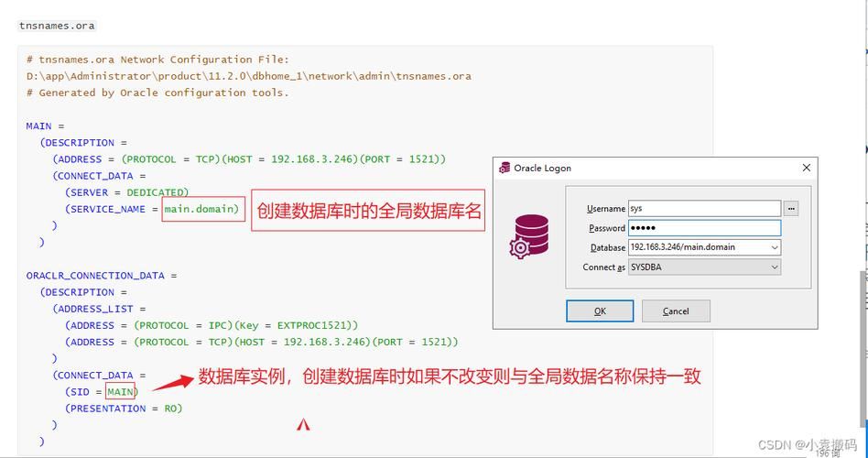Click the page vertical scrollbar
The width and height of the screenshot is (868, 458).
pyautogui.click(x=864, y=349)
